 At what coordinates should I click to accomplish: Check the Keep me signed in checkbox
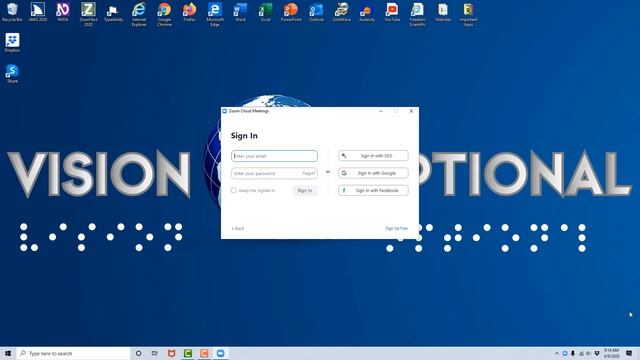tap(233, 190)
